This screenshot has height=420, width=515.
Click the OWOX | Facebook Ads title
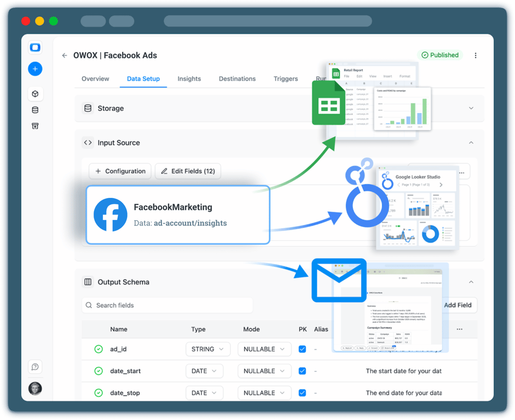(x=115, y=55)
